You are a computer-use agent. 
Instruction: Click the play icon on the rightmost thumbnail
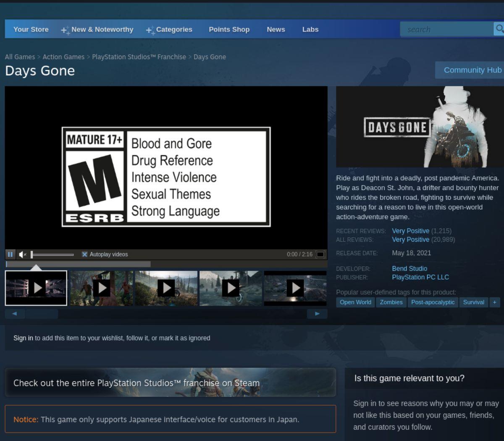coord(295,288)
